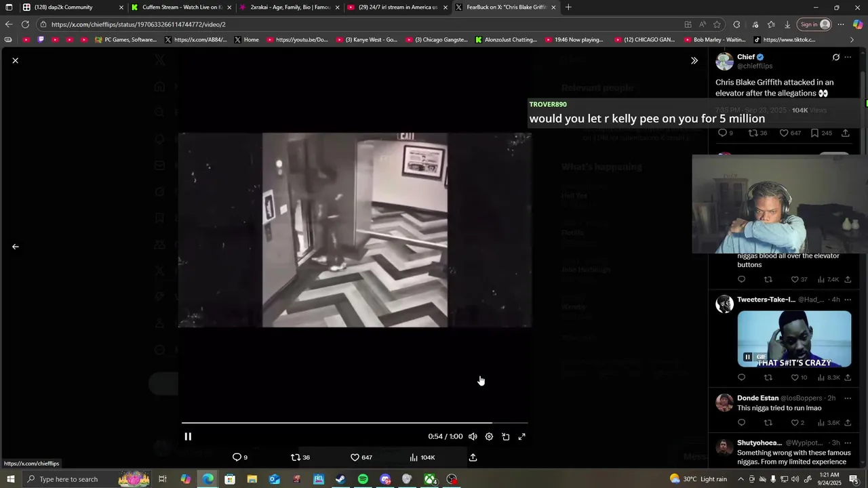Open the Bob Marley bookmark
Screen dimensions: 868x488
coord(714,40)
